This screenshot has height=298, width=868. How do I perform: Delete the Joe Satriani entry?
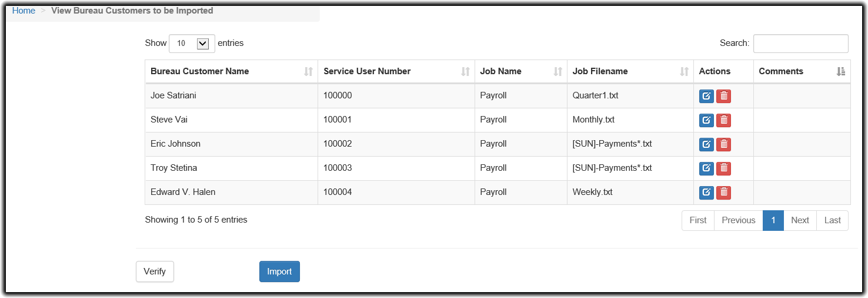click(x=724, y=96)
